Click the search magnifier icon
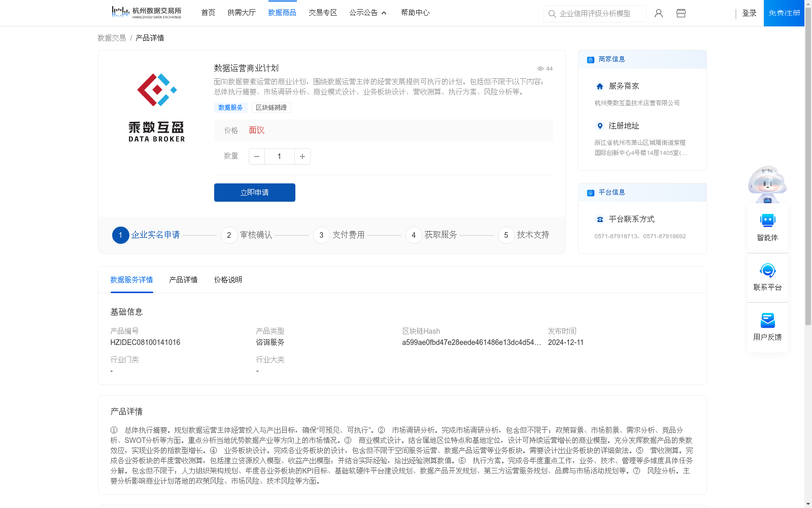The image size is (812, 508). point(552,14)
